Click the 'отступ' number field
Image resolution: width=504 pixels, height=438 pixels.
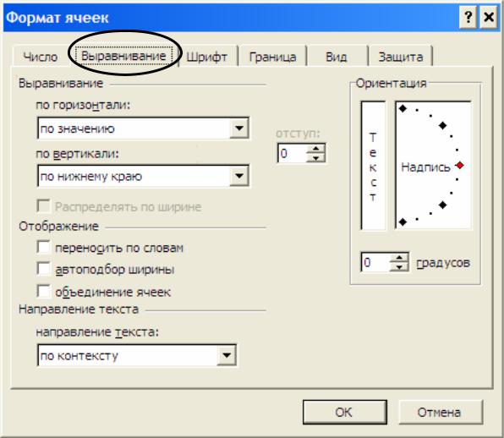[x=293, y=153]
